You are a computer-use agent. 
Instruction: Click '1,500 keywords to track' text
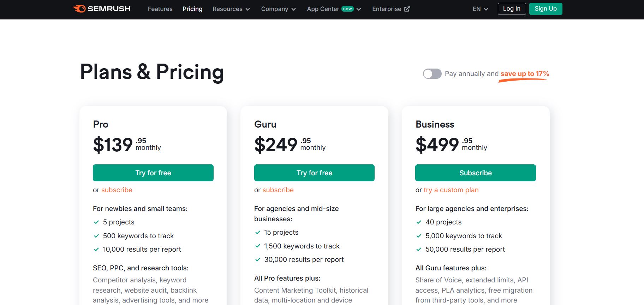pos(302,246)
